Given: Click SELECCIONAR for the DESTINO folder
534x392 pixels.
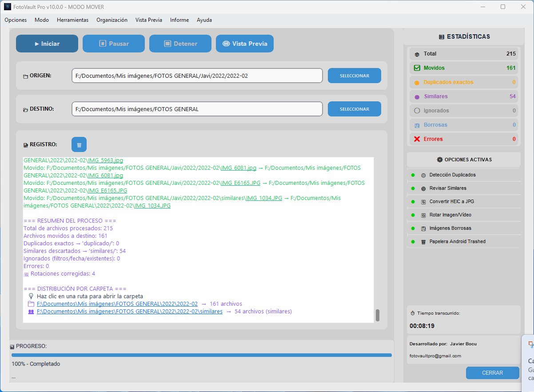Looking at the screenshot, I should [355, 109].
